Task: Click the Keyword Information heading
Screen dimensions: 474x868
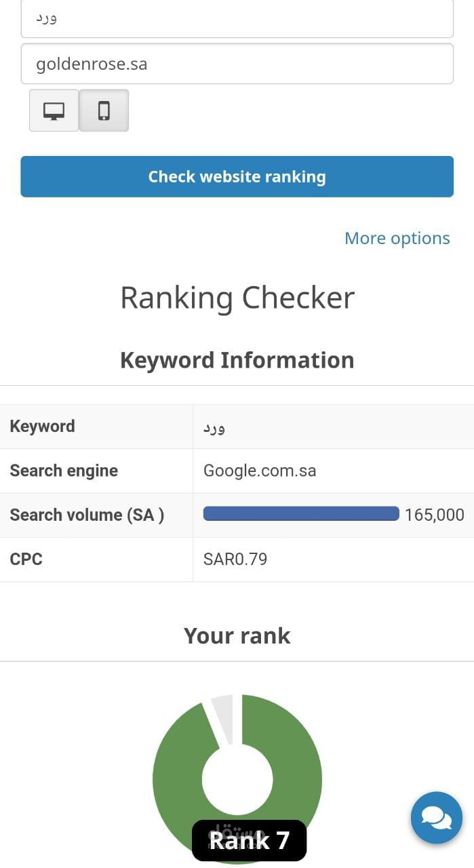Action: click(237, 360)
